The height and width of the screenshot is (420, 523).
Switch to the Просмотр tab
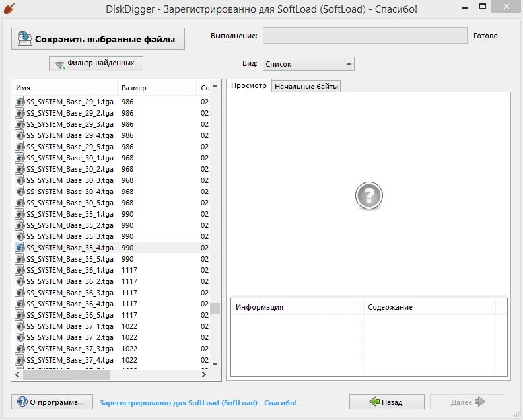pyautogui.click(x=249, y=85)
